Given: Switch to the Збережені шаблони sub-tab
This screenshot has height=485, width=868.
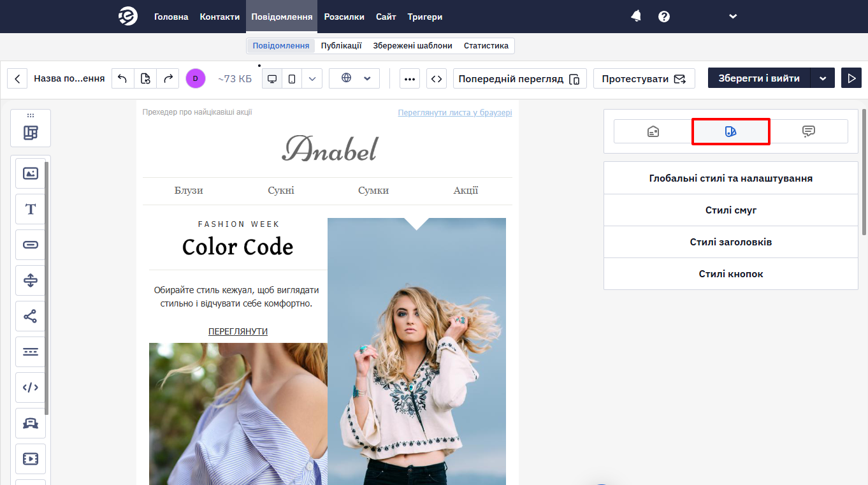Looking at the screenshot, I should click(413, 46).
